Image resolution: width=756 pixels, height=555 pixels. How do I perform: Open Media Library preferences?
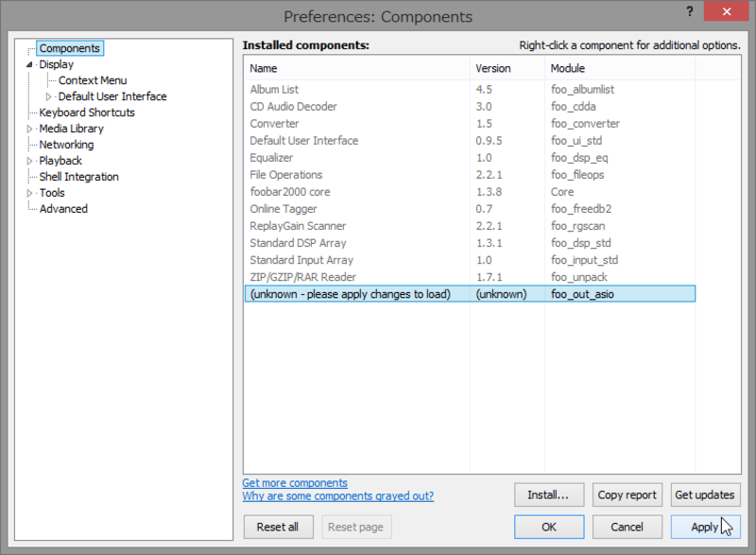(72, 129)
